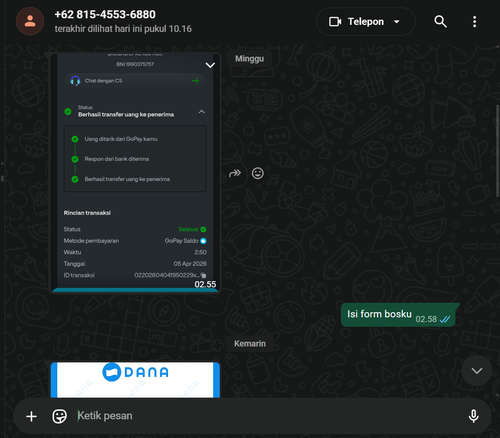Search within this chat
The height and width of the screenshot is (438, 500).
pos(440,22)
